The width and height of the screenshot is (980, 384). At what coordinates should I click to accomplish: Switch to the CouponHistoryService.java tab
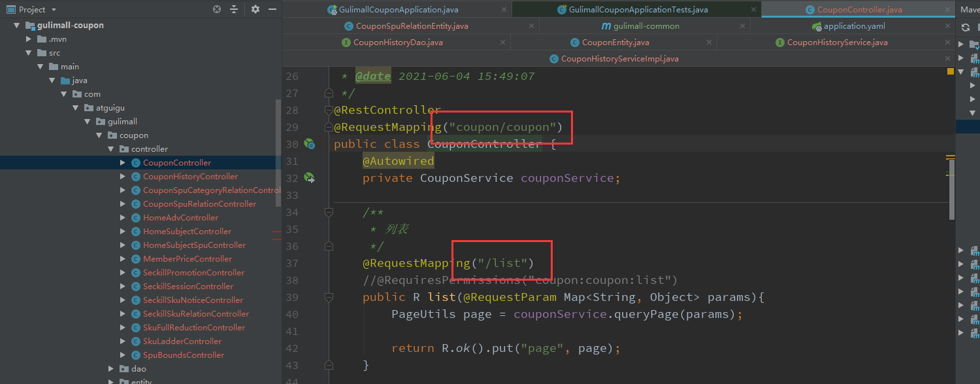pos(837,43)
